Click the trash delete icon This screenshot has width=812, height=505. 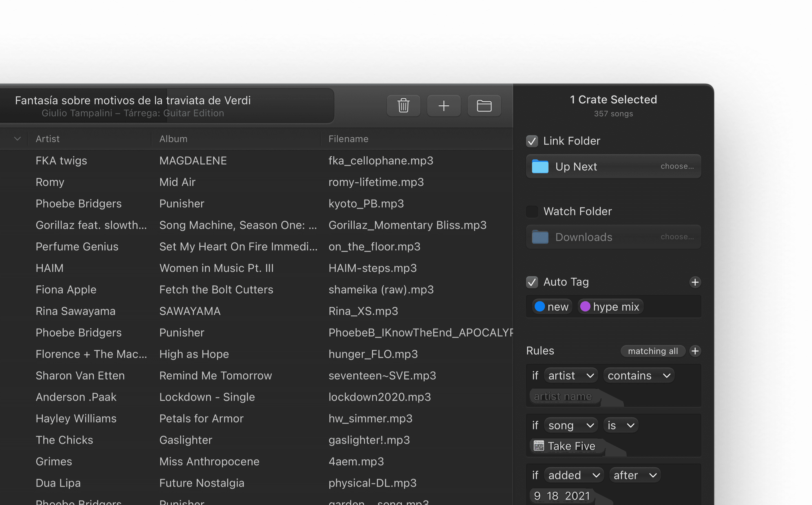click(x=403, y=106)
